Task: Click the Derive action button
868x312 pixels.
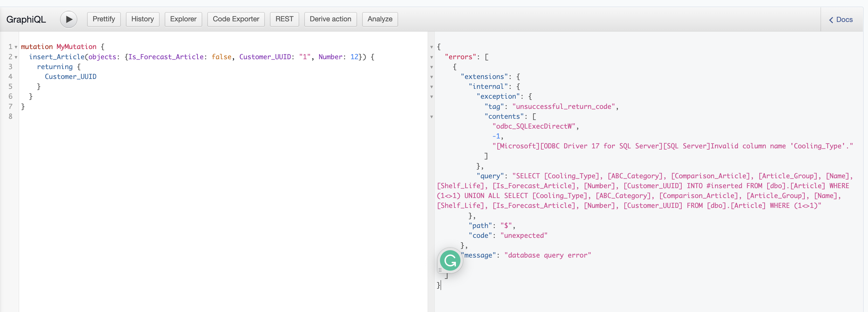Action: pos(330,19)
